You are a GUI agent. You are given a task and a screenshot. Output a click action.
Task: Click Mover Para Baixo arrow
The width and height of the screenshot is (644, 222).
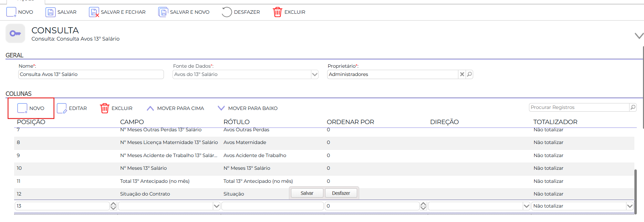[x=221, y=108]
